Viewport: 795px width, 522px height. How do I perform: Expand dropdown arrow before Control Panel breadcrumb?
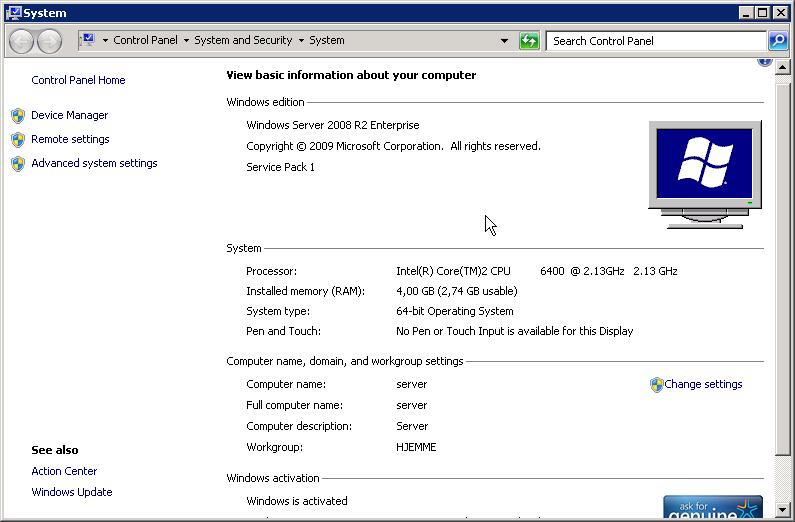click(x=105, y=40)
